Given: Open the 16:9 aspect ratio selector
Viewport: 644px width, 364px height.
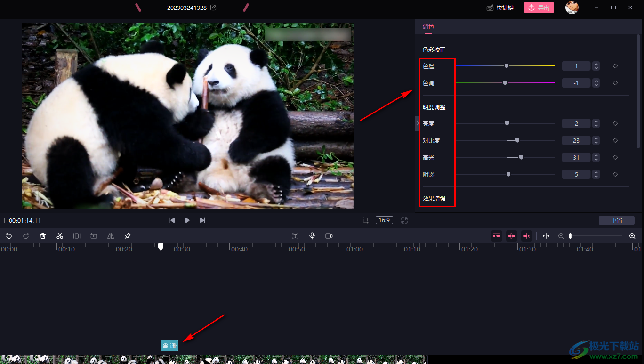Looking at the screenshot, I should (384, 220).
